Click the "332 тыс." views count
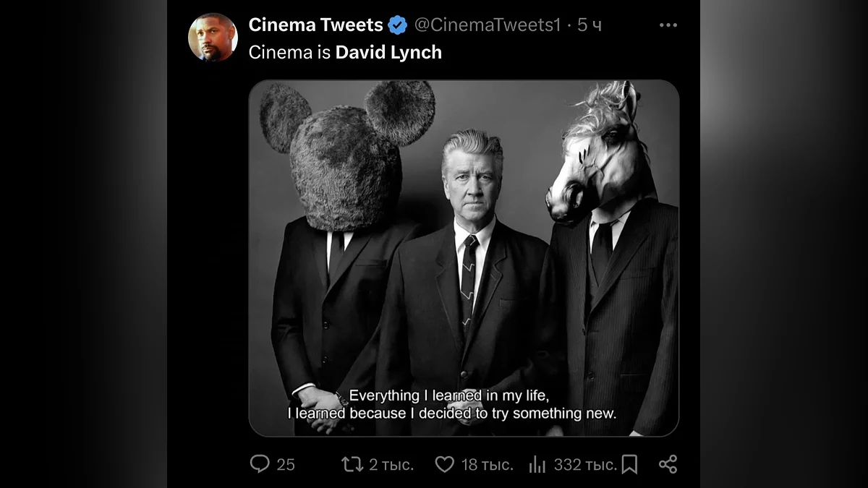The width and height of the screenshot is (868, 488). click(x=585, y=465)
